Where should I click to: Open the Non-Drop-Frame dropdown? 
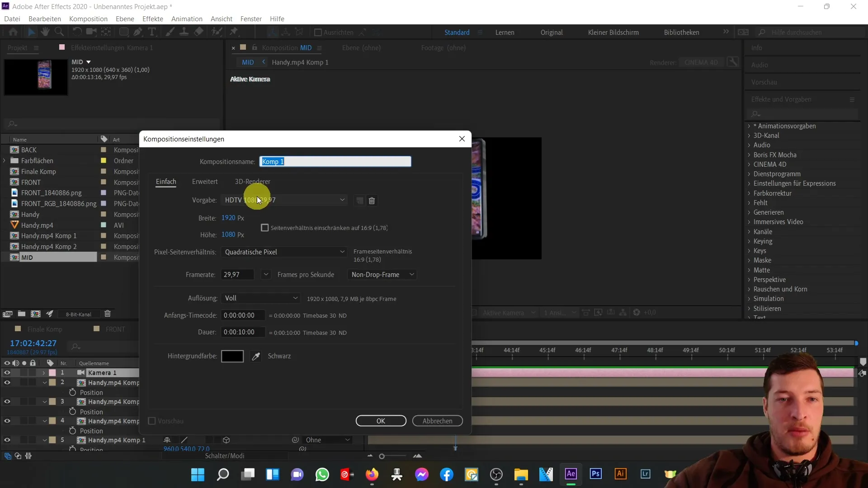click(382, 275)
